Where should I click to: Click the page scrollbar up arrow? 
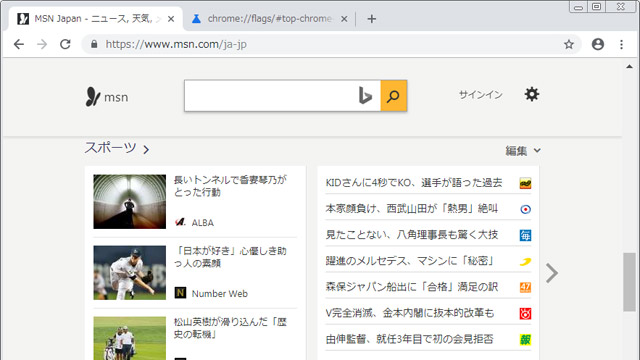tap(629, 66)
